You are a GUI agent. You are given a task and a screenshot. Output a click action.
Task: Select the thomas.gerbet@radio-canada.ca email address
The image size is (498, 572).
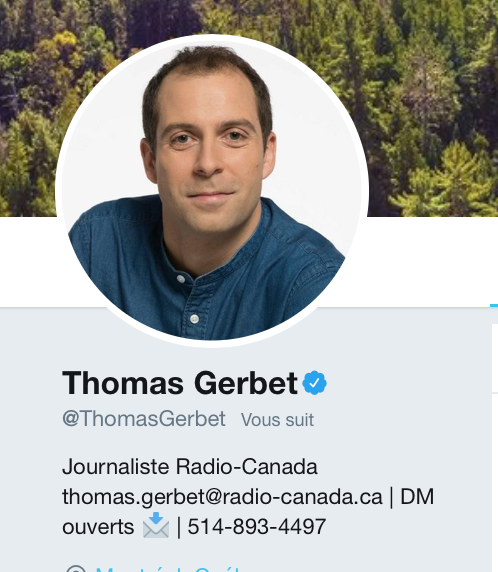click(222, 497)
